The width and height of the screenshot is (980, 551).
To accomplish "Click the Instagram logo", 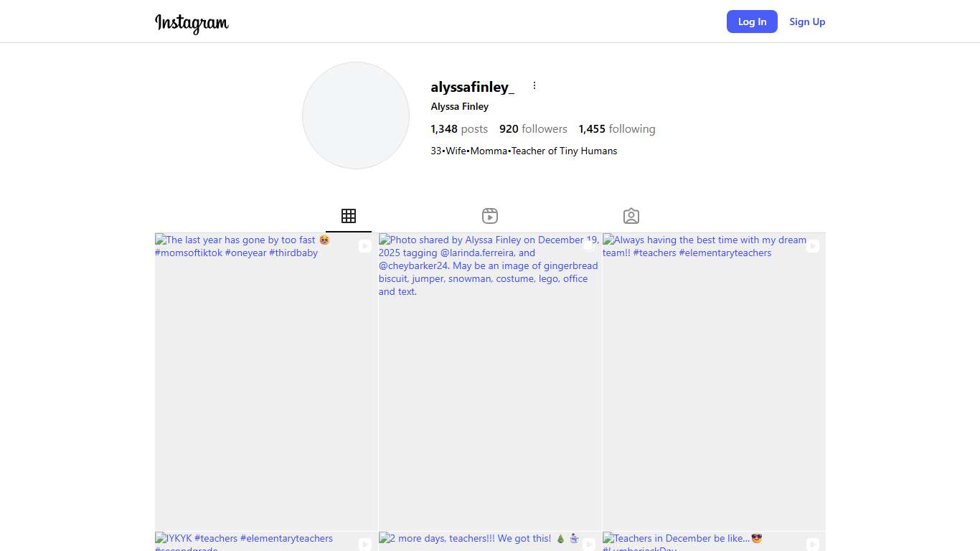I will click(192, 23).
